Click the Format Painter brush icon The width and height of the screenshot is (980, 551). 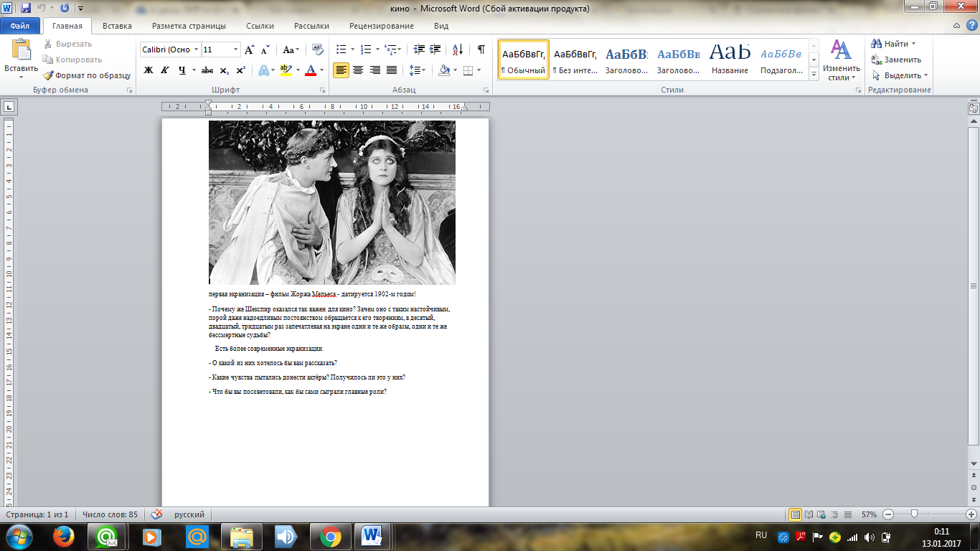click(48, 75)
